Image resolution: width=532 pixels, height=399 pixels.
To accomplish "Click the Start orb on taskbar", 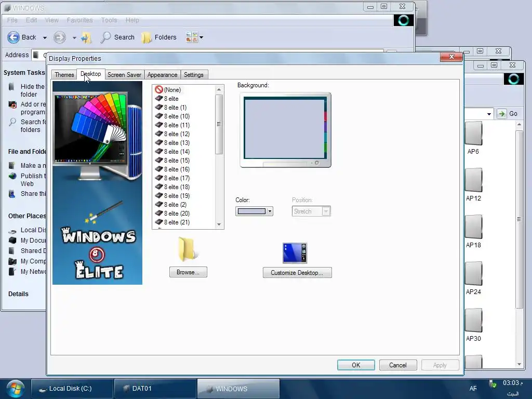I will [x=15, y=389].
